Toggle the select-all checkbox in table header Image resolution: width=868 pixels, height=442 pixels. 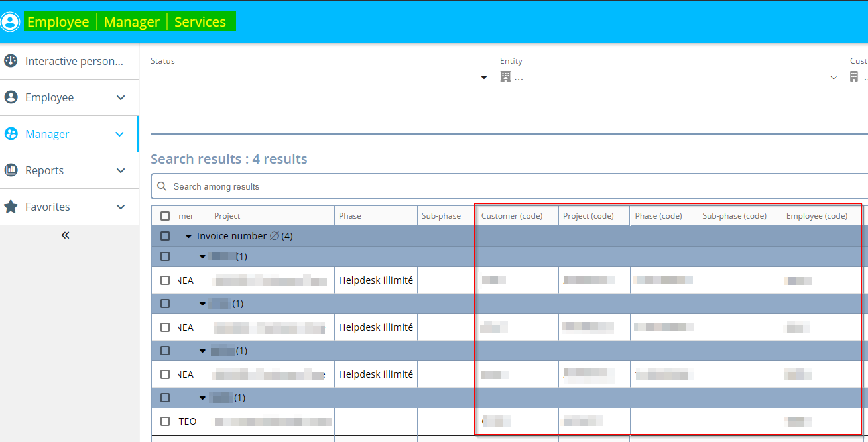tap(165, 216)
